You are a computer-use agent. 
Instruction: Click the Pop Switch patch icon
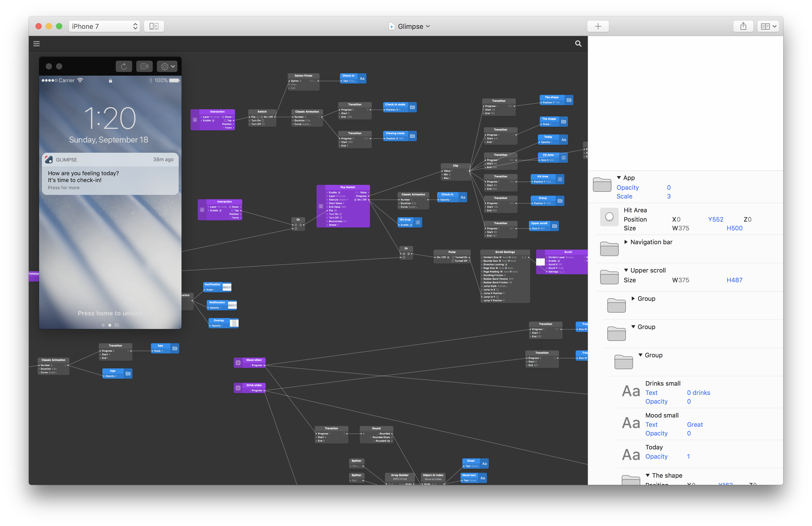[x=321, y=206]
